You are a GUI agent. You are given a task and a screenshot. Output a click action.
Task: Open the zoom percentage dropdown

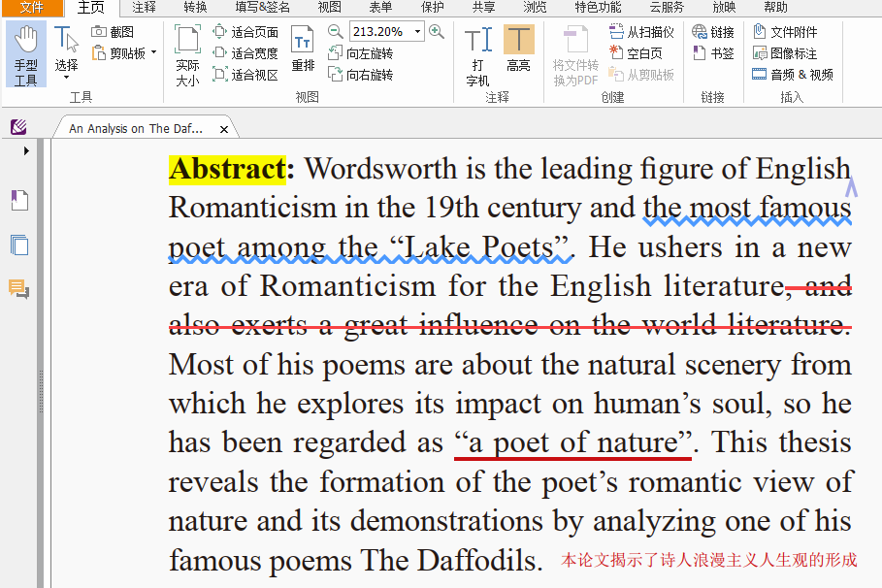418,32
